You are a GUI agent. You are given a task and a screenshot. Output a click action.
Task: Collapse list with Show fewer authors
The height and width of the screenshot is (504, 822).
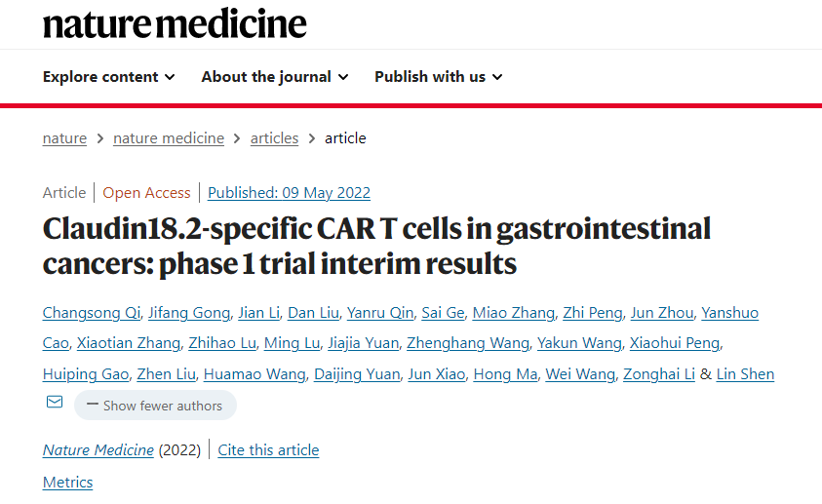155,406
